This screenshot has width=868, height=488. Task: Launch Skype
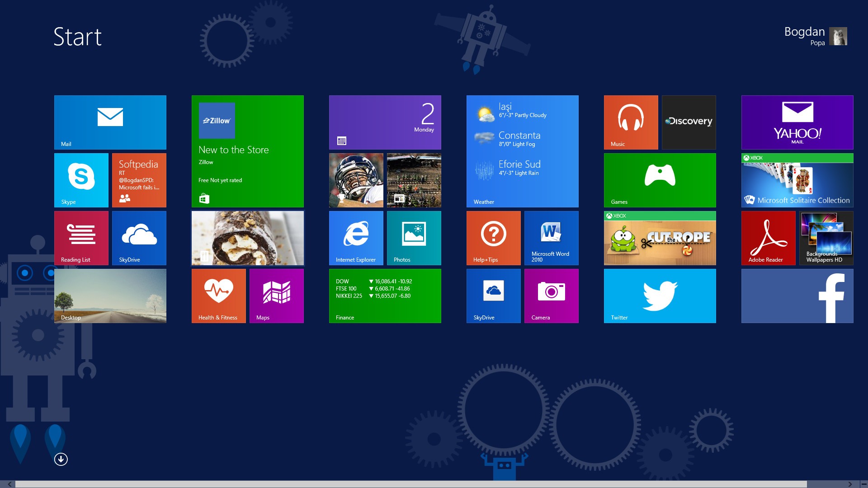pyautogui.click(x=81, y=180)
